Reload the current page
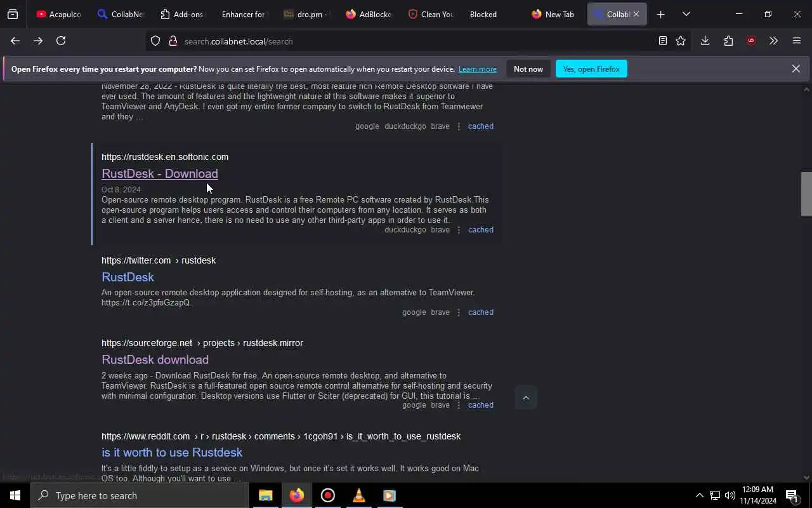812x508 pixels. 61,41
